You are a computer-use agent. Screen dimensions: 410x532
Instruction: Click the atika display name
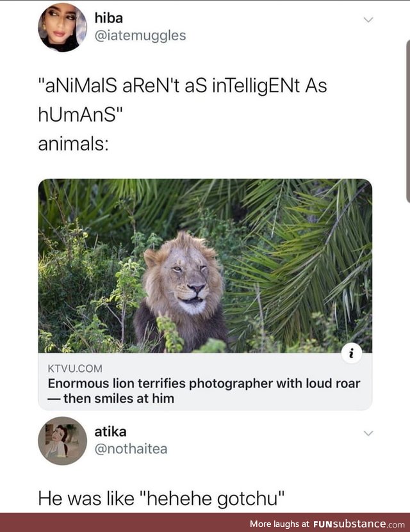[110, 431]
